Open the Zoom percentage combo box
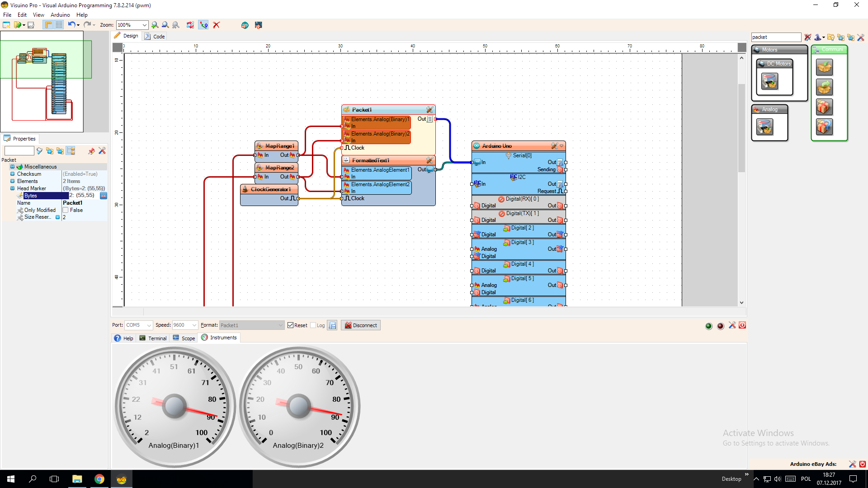The width and height of the screenshot is (868, 488). tap(132, 25)
